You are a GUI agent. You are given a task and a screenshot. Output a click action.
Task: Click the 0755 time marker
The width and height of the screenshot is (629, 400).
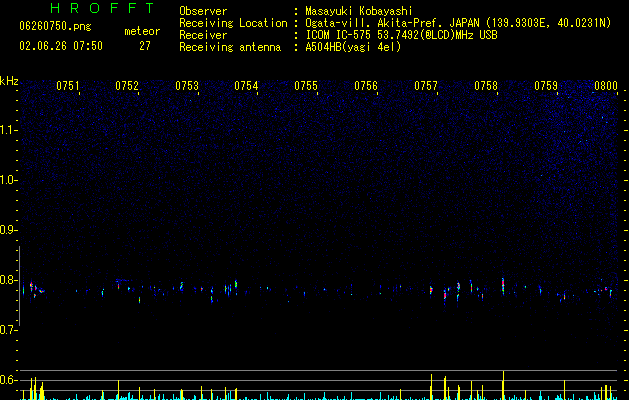[x=306, y=85]
